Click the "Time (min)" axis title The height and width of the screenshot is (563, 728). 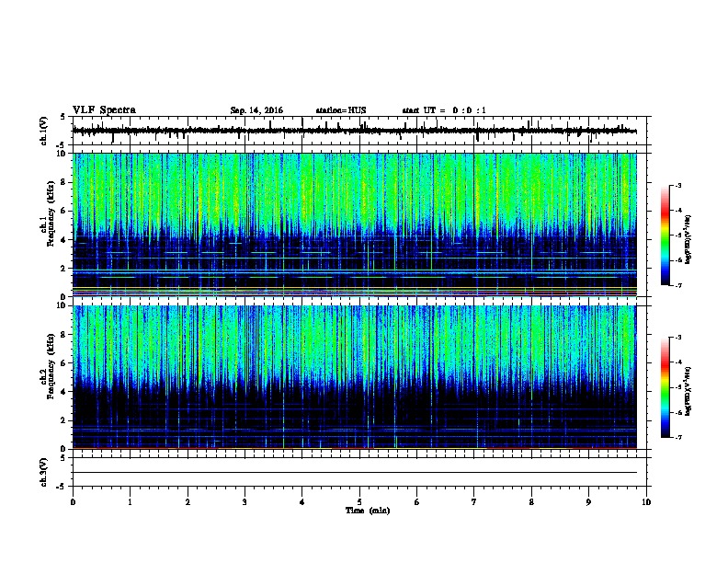point(368,511)
